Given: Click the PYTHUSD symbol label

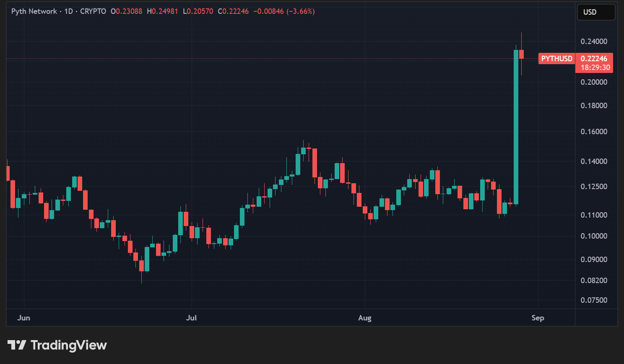Looking at the screenshot, I should [556, 59].
